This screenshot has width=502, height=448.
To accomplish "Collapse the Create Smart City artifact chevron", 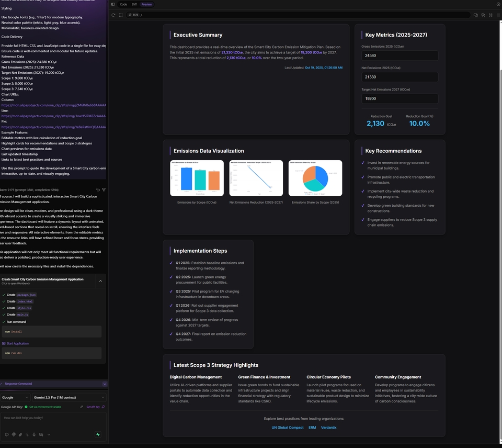I will pyautogui.click(x=100, y=281).
